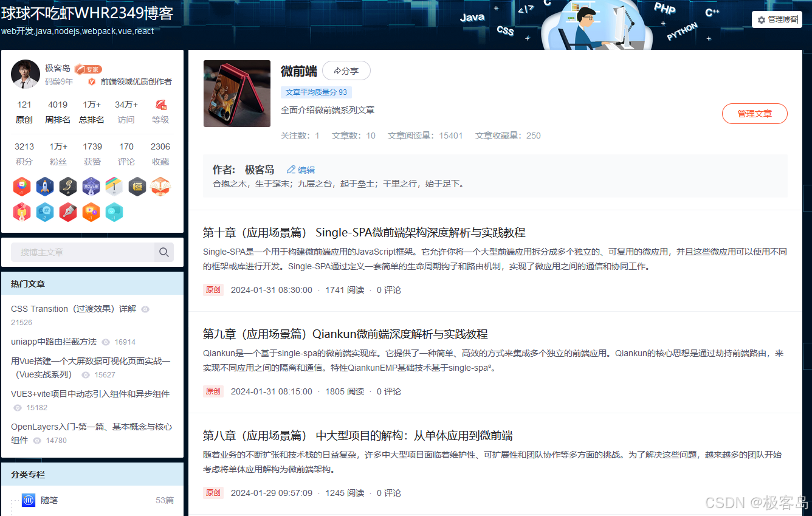Screen dimensions: 812x516
Task: Click the 原创 tag on Single-SPA article
Action: point(213,290)
